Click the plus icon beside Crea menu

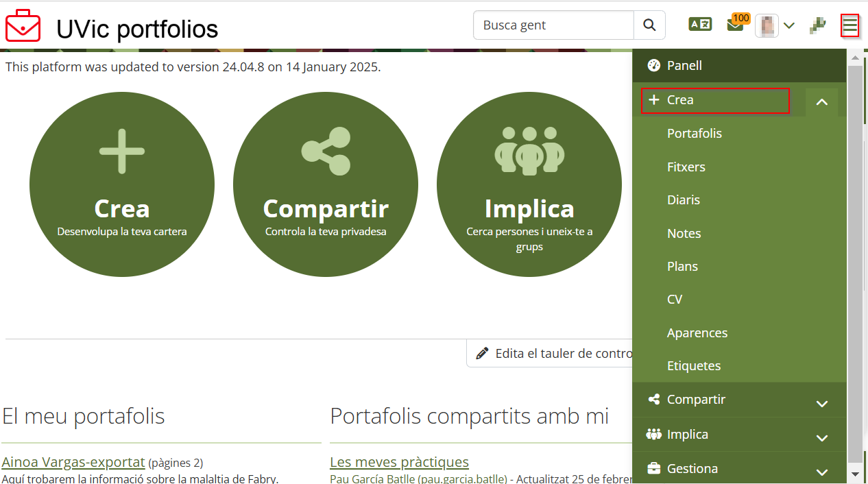[x=654, y=100]
